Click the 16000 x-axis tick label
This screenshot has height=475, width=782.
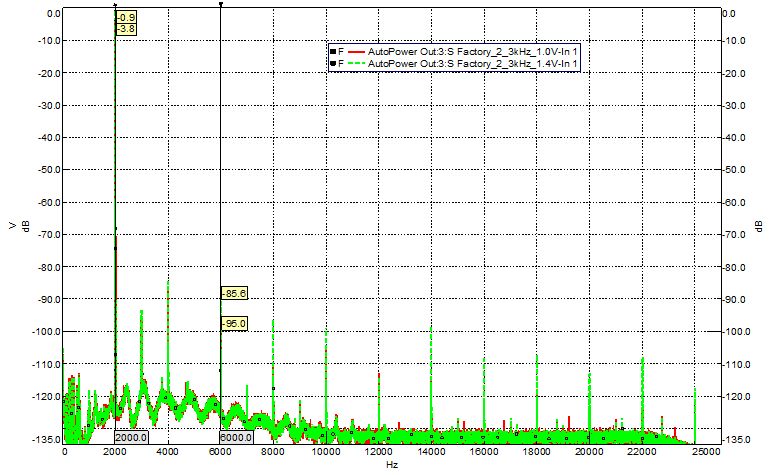[x=484, y=452]
